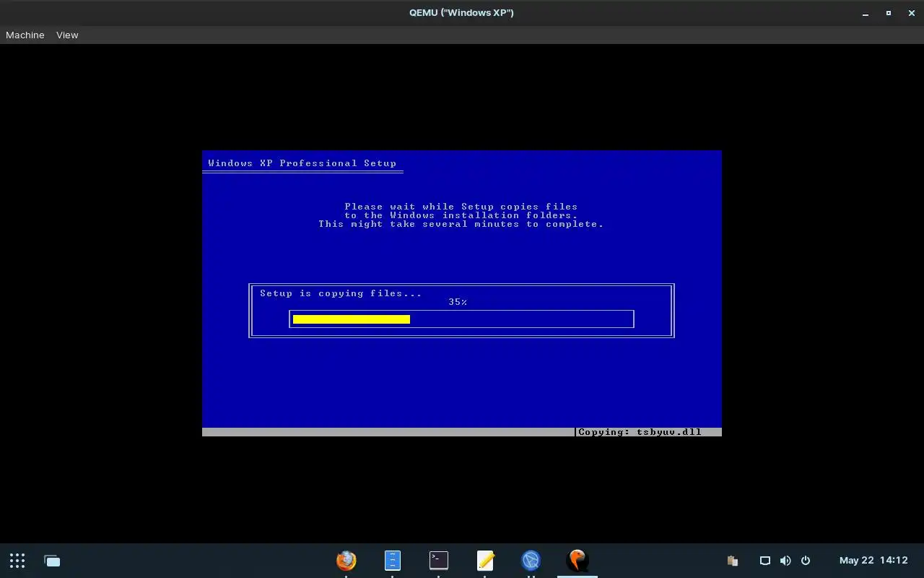Maximize the QEMU window
Viewport: 924px width, 578px height.
[889, 13]
